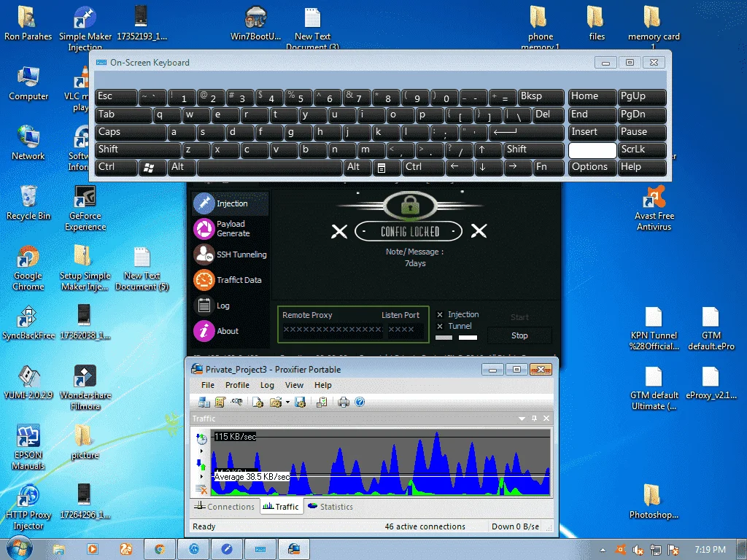747x560 pixels.
Task: Toggle the Tunnel checkbox in injector
Action: (x=440, y=326)
